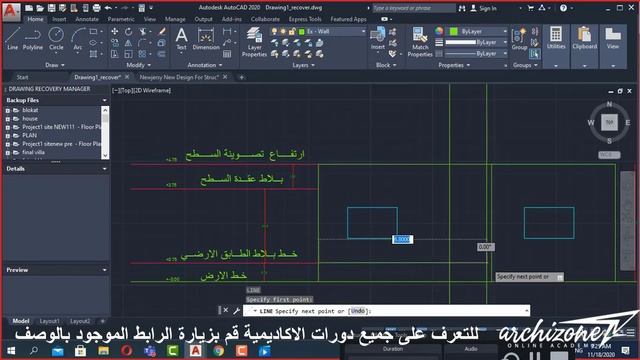Click the Dimension tool

206,39
